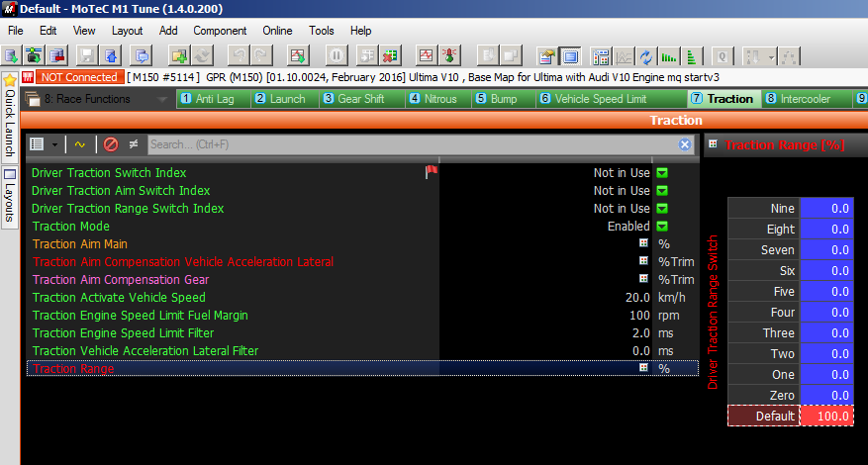Open the File menu
868x465 pixels.
click(x=16, y=31)
